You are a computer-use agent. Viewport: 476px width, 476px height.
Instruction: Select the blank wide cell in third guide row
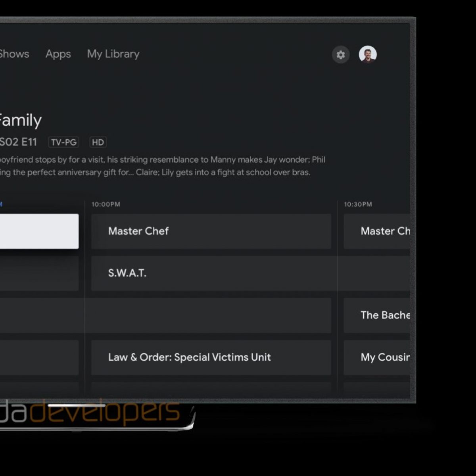tap(165, 315)
